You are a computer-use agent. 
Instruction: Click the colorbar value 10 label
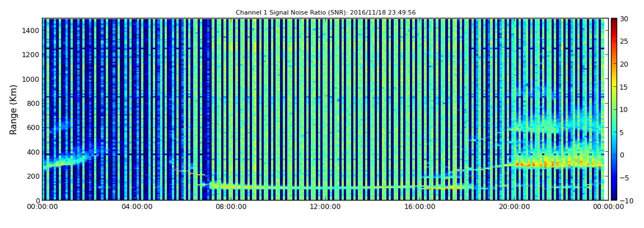coord(624,110)
